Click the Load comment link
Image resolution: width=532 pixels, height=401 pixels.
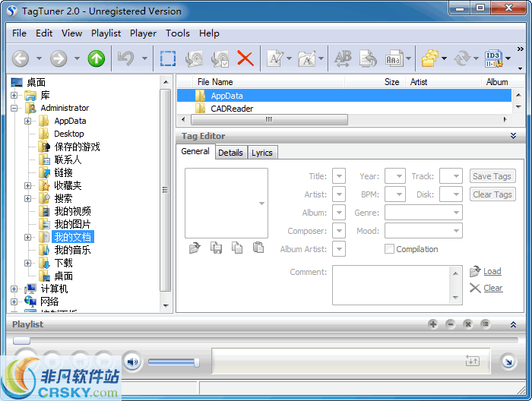pos(492,271)
